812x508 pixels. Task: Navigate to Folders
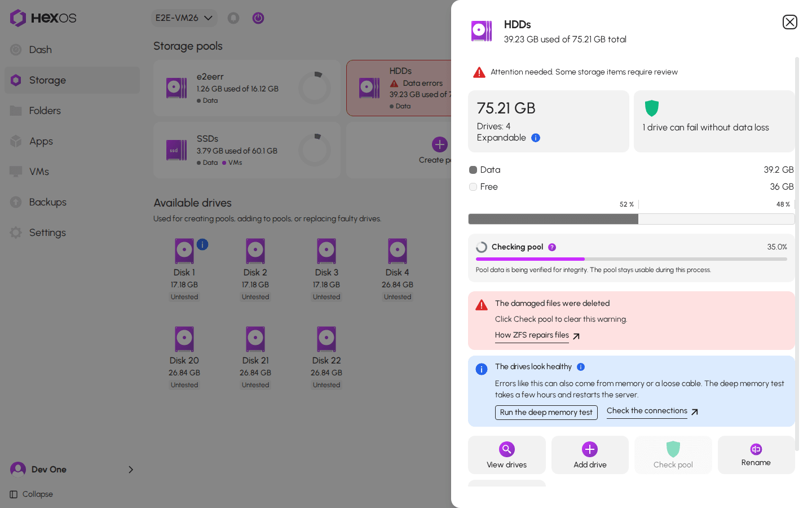coord(72,111)
